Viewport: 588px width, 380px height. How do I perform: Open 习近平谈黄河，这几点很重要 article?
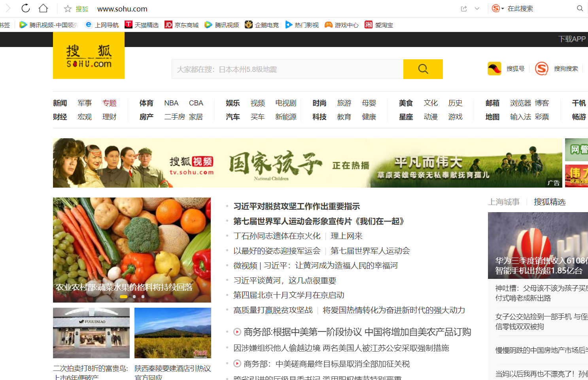pos(285,280)
